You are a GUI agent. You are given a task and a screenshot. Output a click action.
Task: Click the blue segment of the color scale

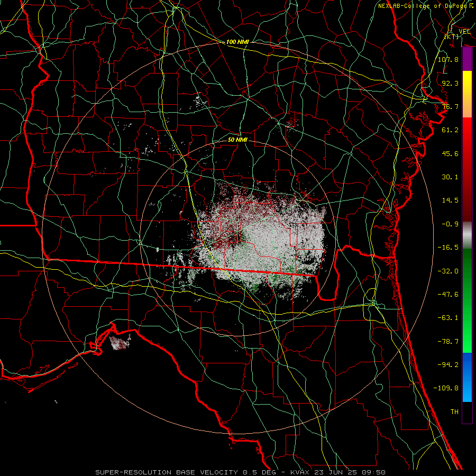click(467, 377)
